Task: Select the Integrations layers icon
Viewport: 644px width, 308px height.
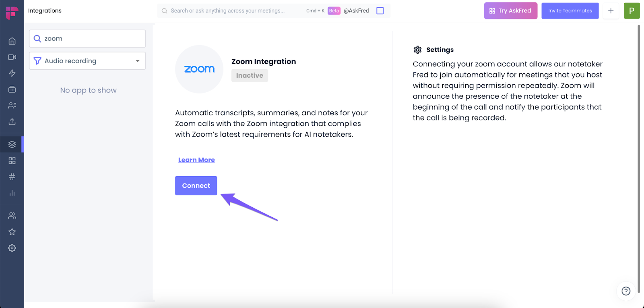Action: [x=12, y=144]
